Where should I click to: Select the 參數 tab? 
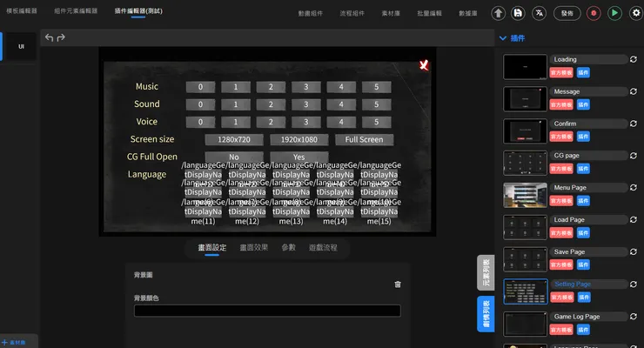pos(288,247)
